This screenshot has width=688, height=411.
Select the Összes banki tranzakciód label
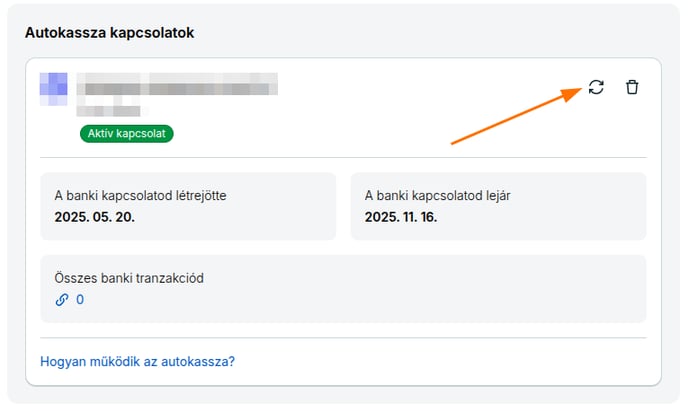click(129, 278)
